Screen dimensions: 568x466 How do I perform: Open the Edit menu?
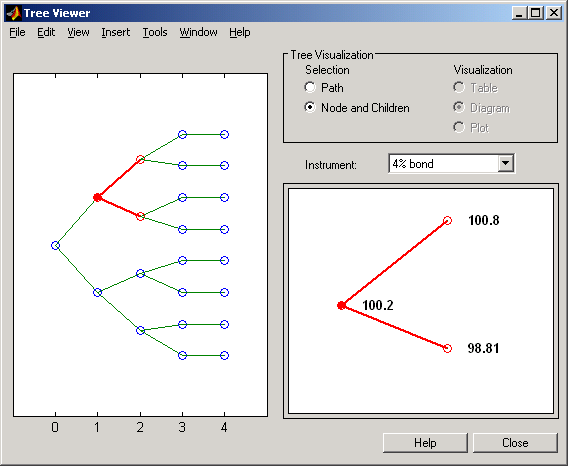pyautogui.click(x=46, y=33)
